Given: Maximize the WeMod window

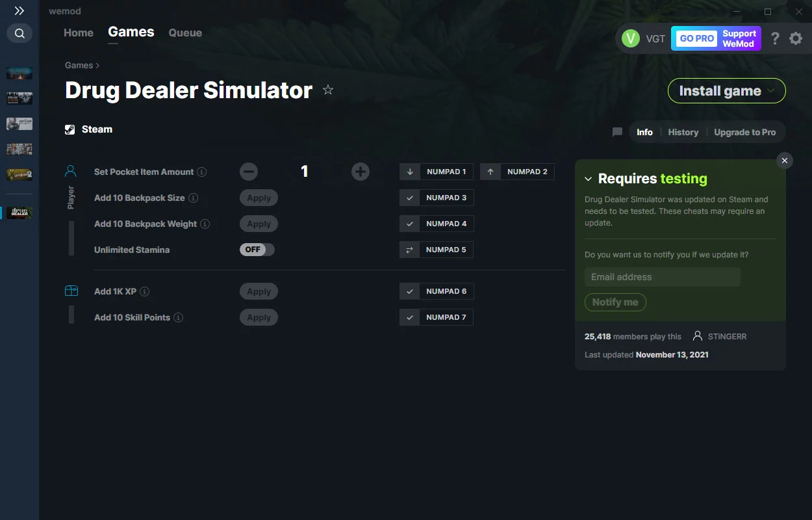Looking at the screenshot, I should click(x=768, y=12).
